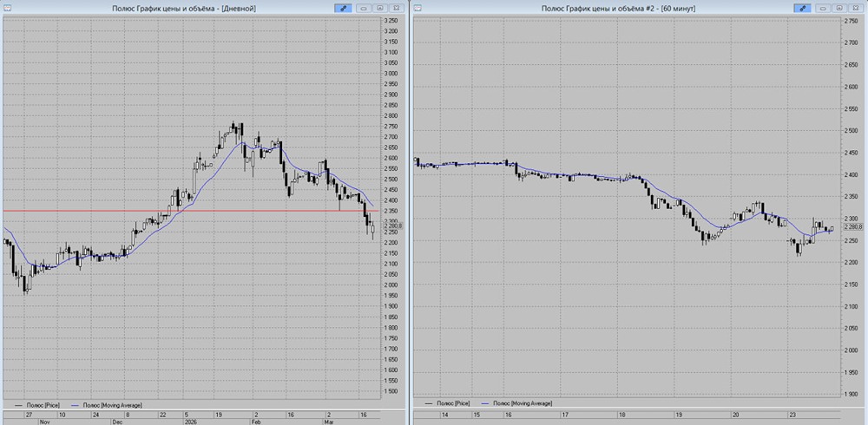Click the 2026 year label on the daily time axis

(192, 422)
